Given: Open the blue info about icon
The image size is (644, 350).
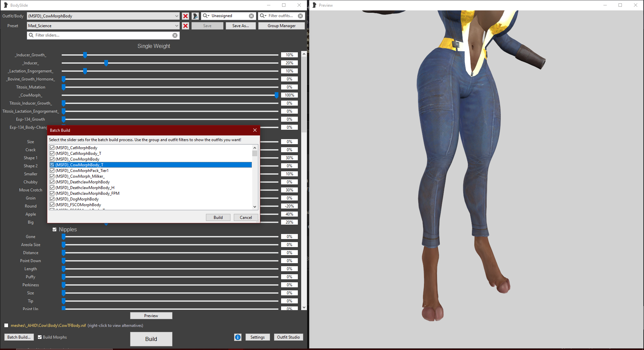Looking at the screenshot, I should (x=237, y=337).
